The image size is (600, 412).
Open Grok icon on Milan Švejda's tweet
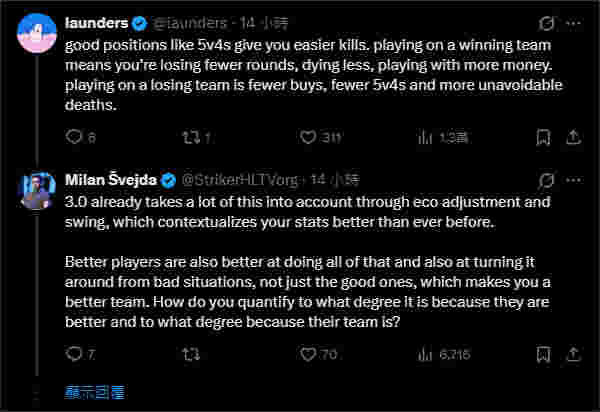pyautogui.click(x=547, y=180)
